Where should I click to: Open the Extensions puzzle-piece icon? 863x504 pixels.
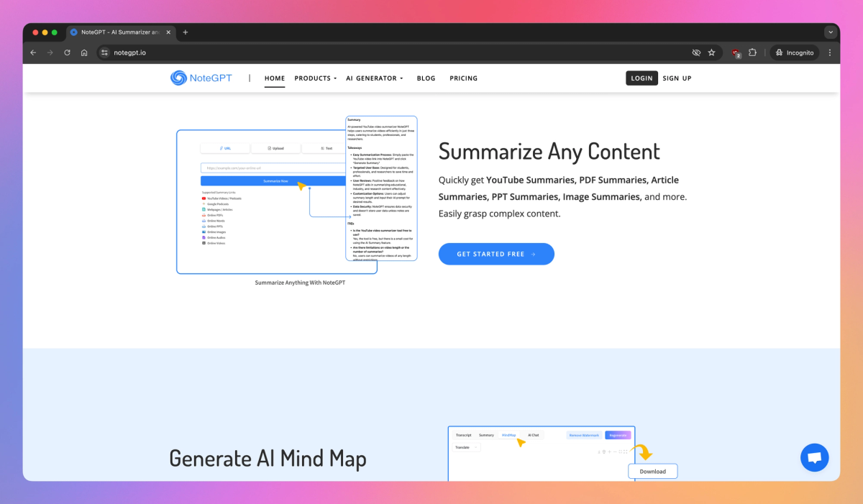753,52
